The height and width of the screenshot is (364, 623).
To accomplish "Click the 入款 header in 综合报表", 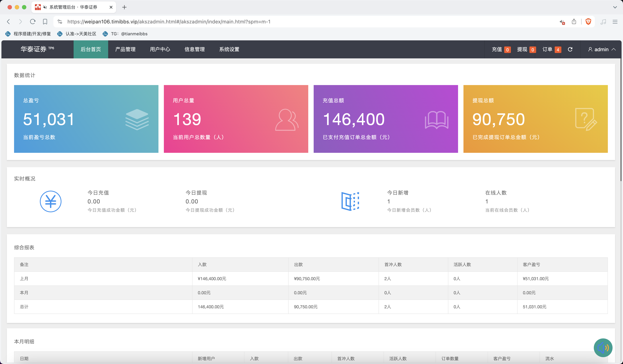I will pos(202,264).
